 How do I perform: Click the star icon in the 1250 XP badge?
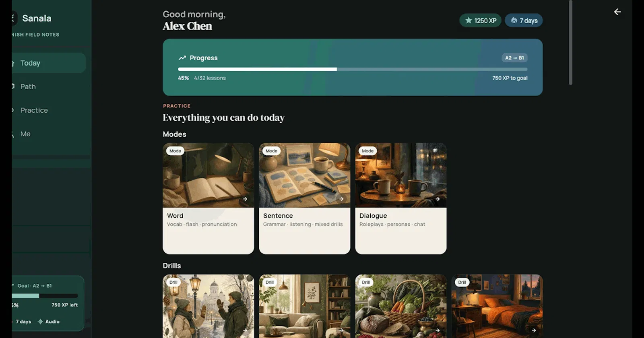469,20
